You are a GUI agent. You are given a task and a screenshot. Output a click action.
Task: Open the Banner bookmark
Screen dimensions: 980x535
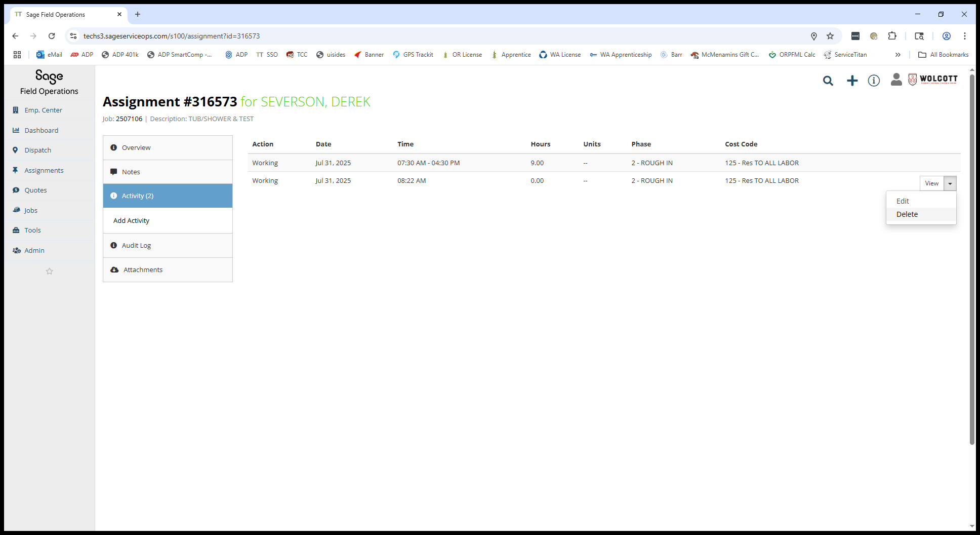pyautogui.click(x=369, y=55)
